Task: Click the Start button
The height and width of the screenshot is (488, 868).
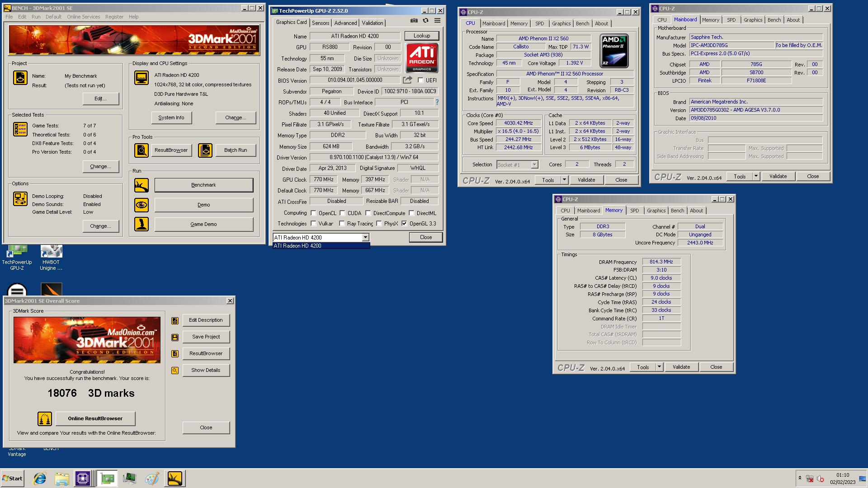Action: tap(13, 479)
